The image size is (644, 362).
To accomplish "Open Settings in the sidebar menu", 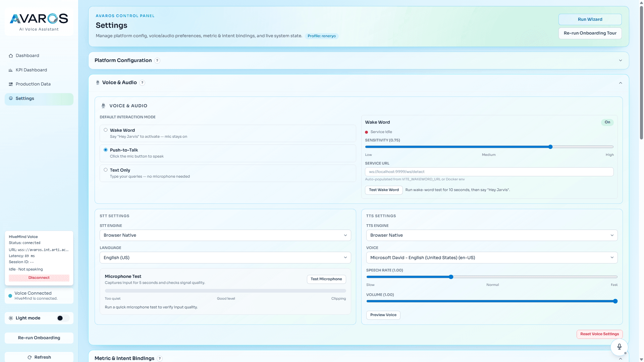I will coord(25,99).
